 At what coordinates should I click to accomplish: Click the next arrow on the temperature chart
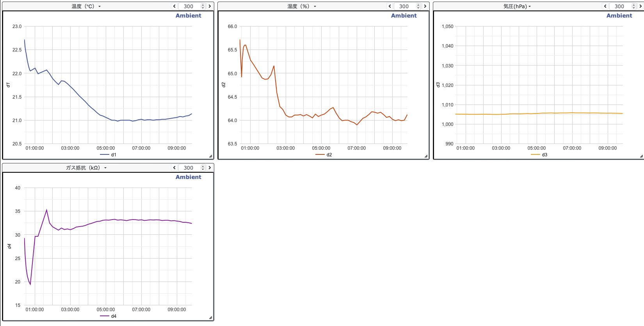tap(210, 6)
